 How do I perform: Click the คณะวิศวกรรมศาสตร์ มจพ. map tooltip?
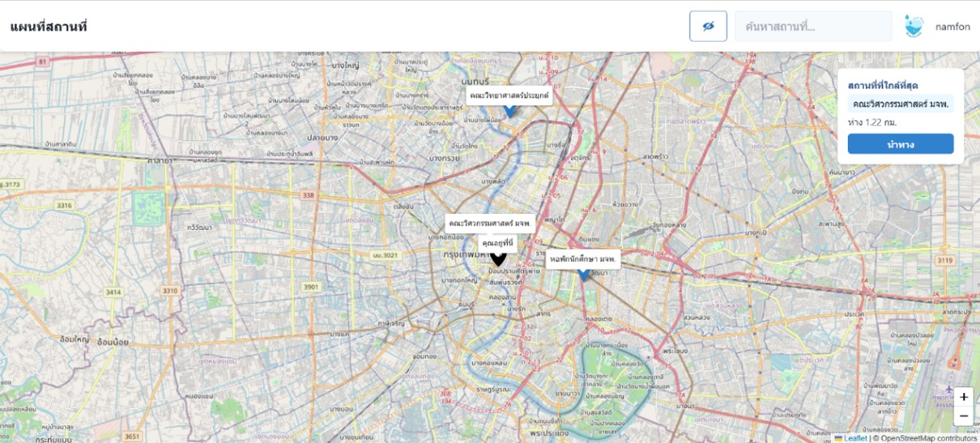490,223
